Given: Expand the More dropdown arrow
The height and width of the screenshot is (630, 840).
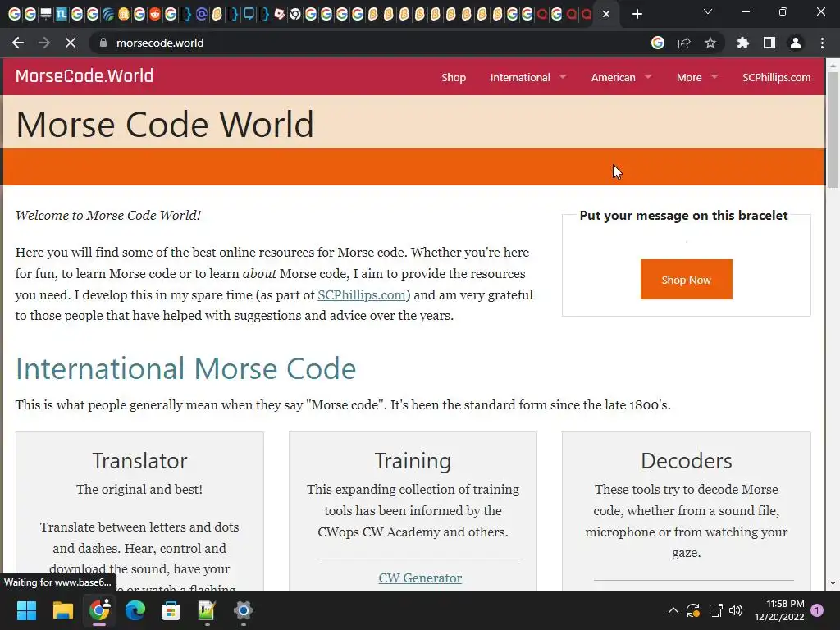Looking at the screenshot, I should pyautogui.click(x=714, y=77).
